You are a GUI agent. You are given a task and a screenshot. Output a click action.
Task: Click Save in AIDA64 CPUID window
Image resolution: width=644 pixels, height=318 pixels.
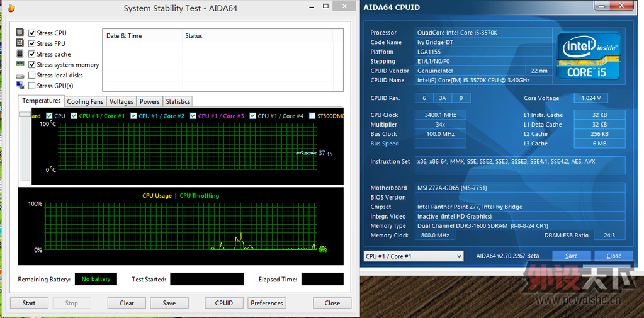(x=572, y=256)
